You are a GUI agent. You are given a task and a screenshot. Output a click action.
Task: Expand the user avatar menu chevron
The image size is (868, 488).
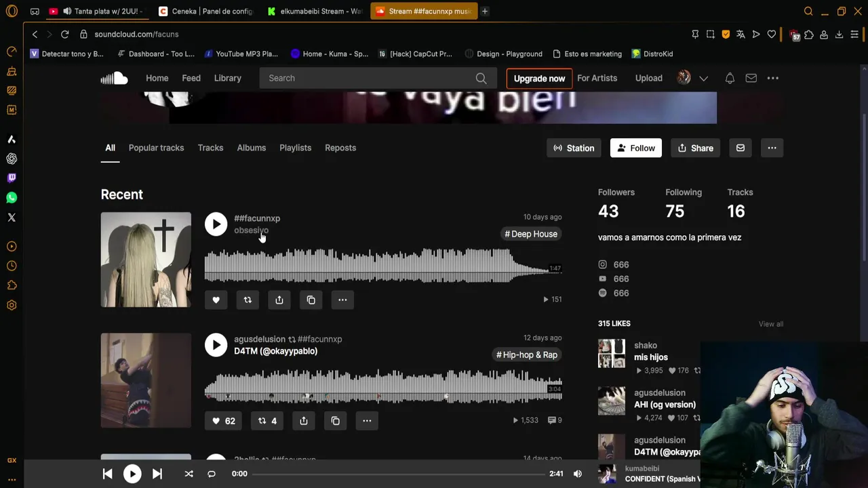pyautogui.click(x=703, y=79)
